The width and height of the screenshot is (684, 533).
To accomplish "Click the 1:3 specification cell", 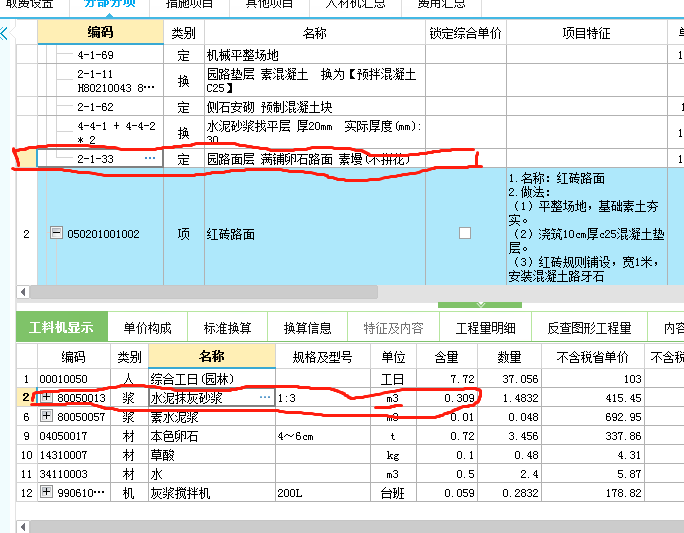I will click(322, 397).
